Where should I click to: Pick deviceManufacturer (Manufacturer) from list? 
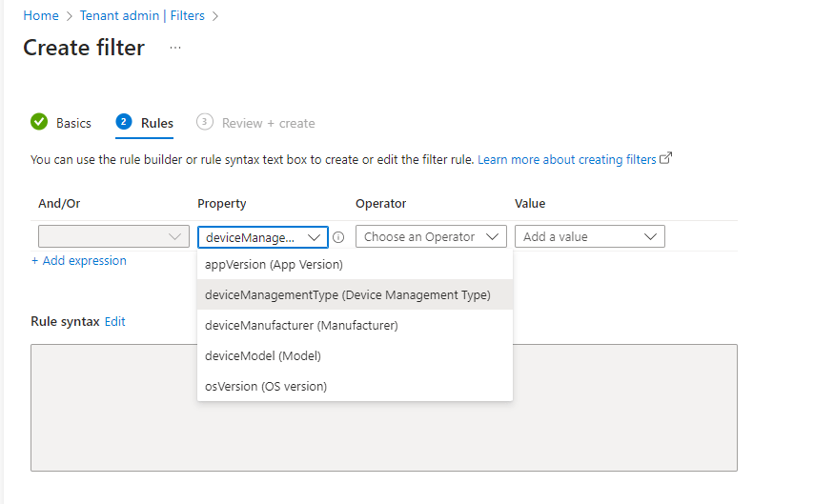301,326
